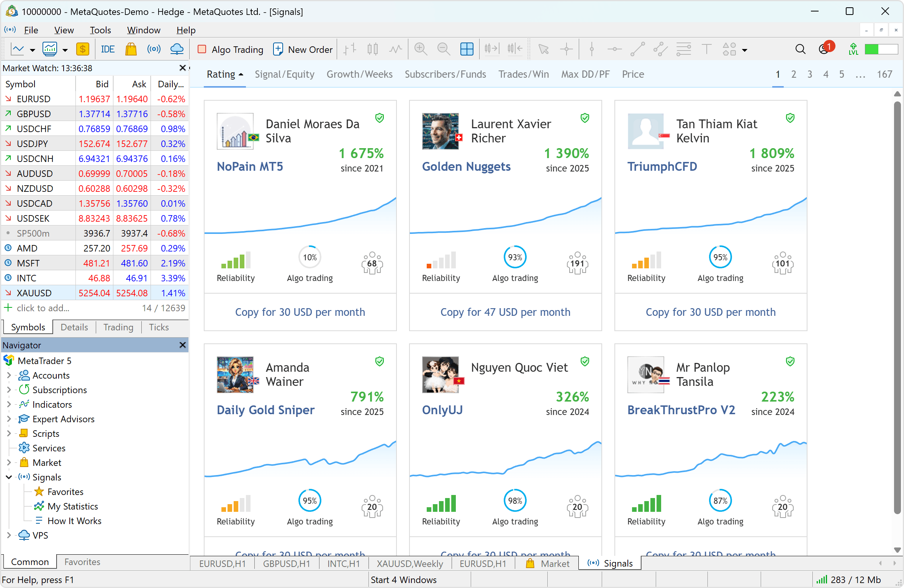
Task: Expand the Expert Advisors tree node
Action: pos(9,419)
